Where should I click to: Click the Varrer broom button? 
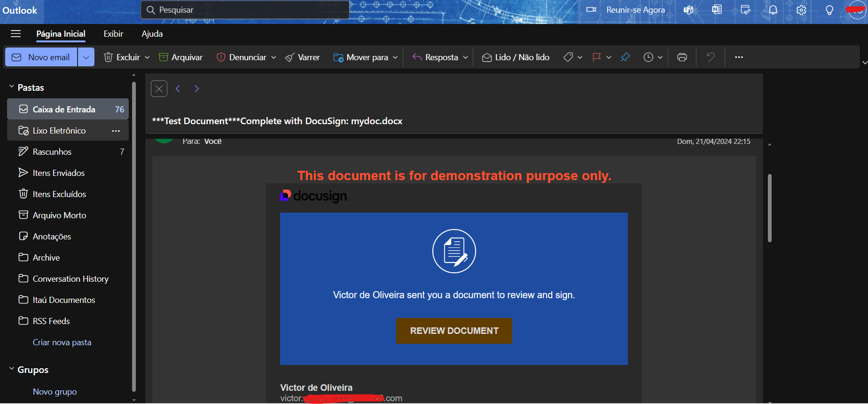(302, 57)
